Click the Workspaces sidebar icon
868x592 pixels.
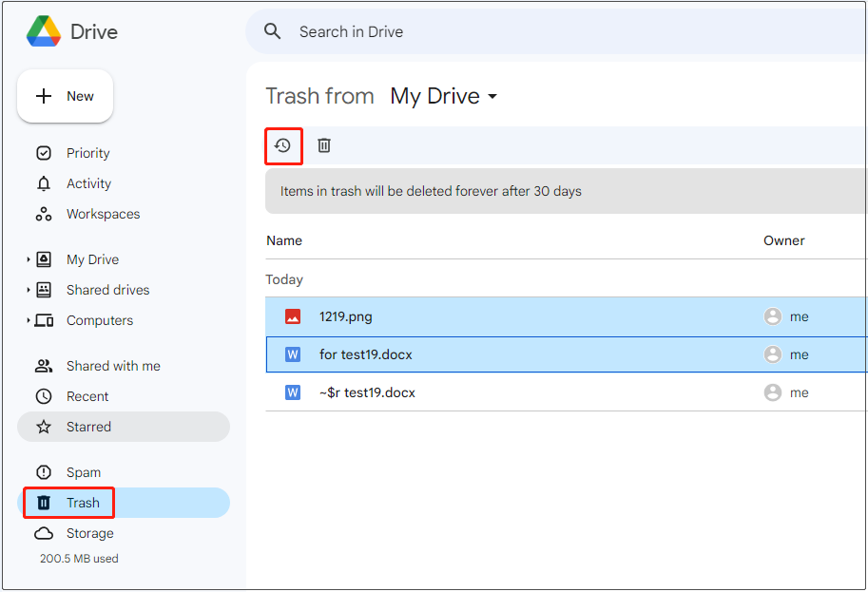coord(44,214)
